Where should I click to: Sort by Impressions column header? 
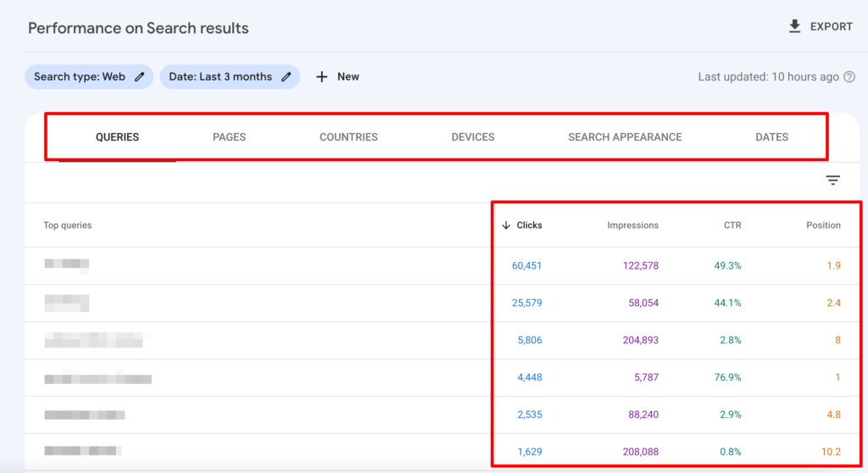[x=632, y=225]
